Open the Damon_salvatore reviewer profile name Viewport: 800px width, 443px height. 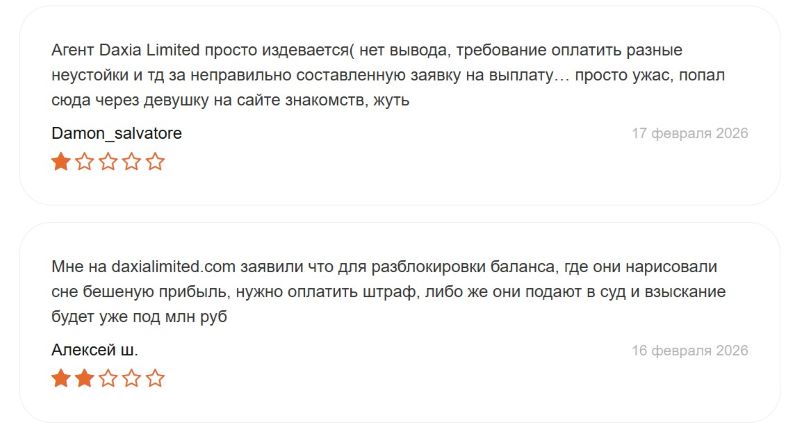116,133
